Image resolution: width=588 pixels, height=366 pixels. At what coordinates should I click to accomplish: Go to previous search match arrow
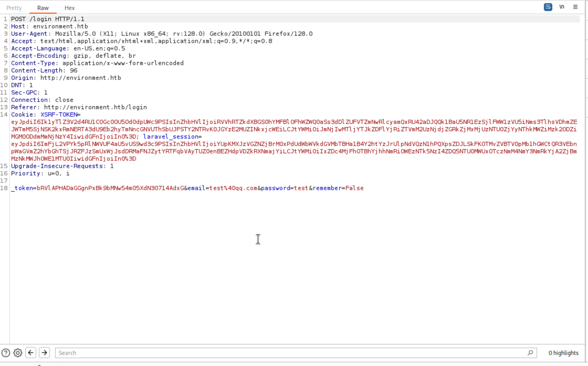point(31,353)
